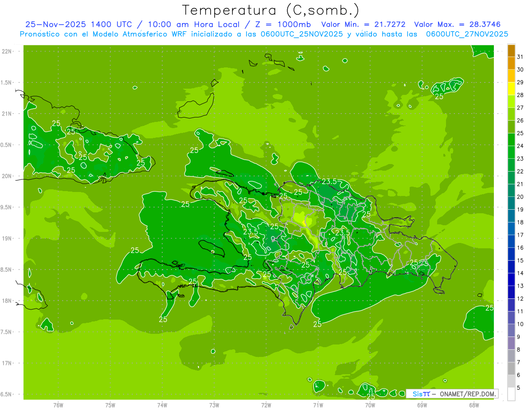Viewport: 532px width, 411px height.
Task: Click the "21N" latitude axis label
Action: [x=7, y=114]
